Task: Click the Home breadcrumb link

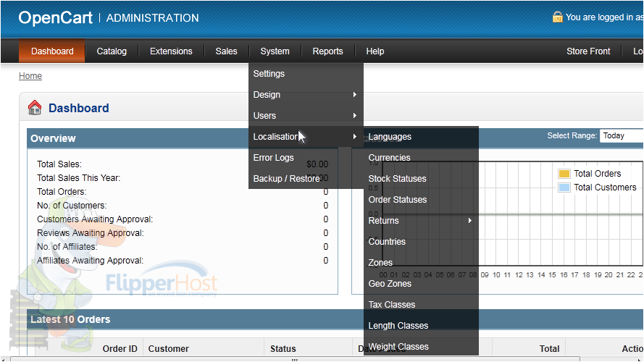Action: point(30,76)
